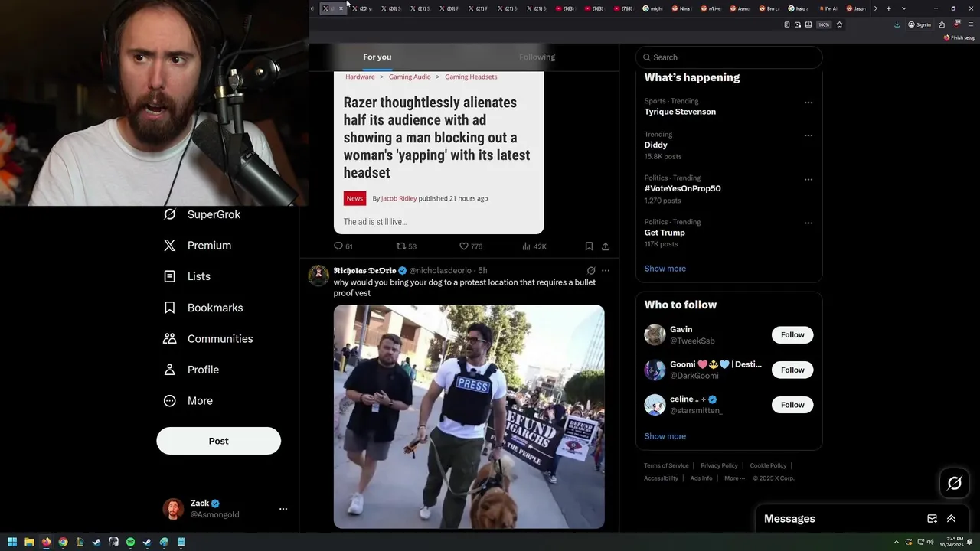
Task: Show more under Who to follow
Action: [665, 436]
